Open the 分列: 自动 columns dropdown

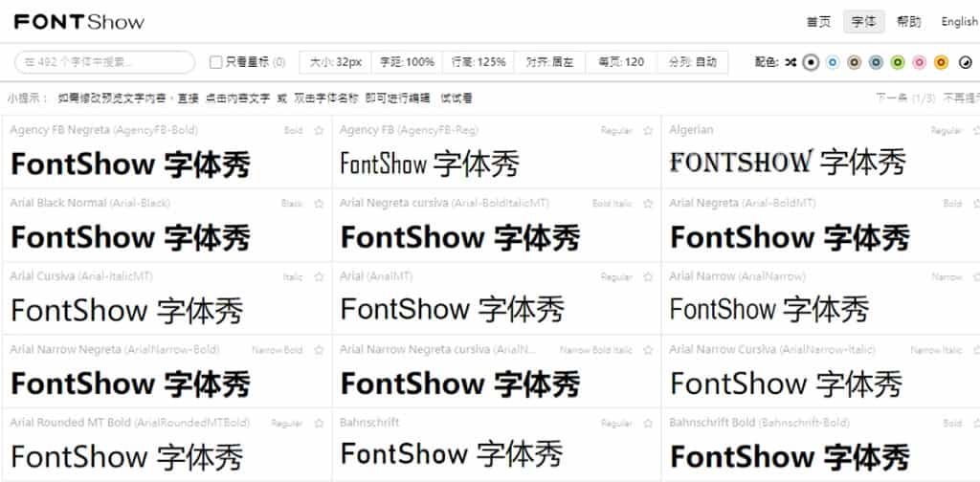(x=693, y=62)
